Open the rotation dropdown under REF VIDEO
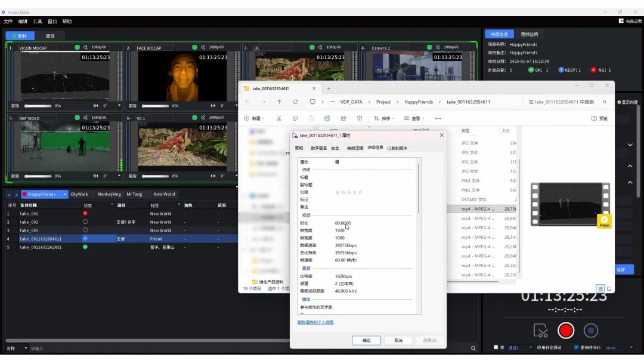The image size is (644, 363). [x=119, y=176]
